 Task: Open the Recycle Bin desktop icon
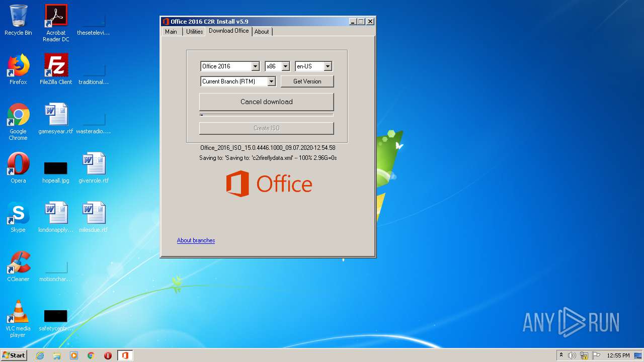tap(18, 21)
